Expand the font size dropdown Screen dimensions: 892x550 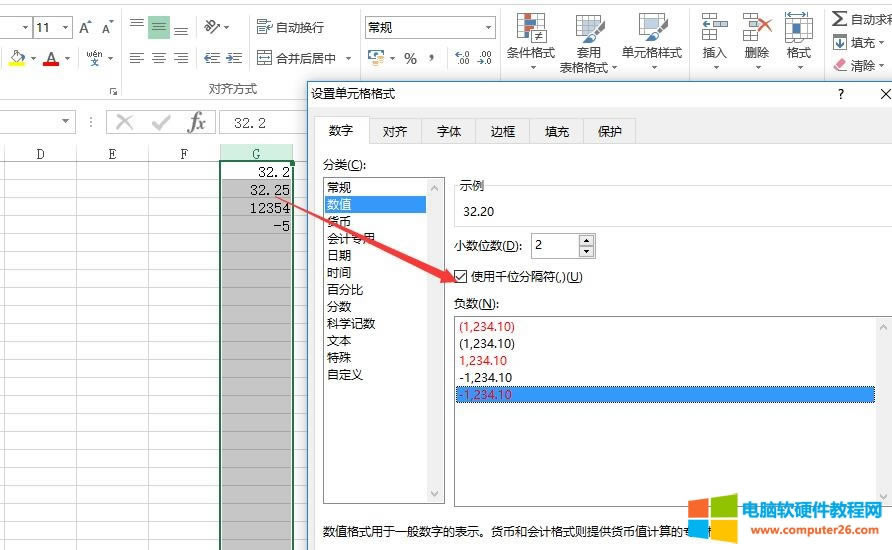65,28
